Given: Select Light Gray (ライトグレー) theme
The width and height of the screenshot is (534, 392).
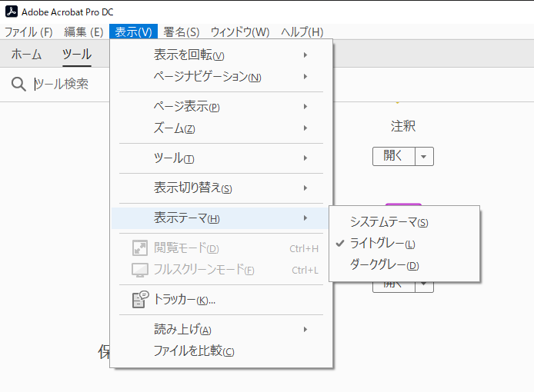Looking at the screenshot, I should [x=404, y=244].
